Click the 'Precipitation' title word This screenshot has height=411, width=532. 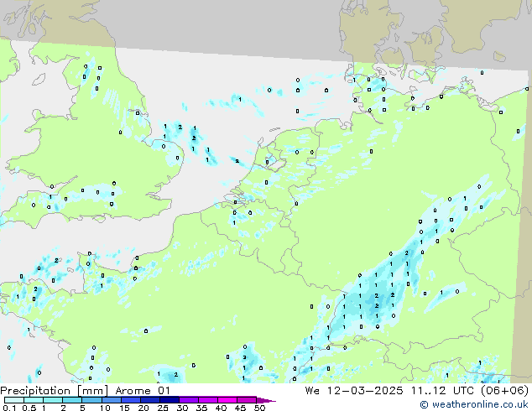[x=35, y=391]
